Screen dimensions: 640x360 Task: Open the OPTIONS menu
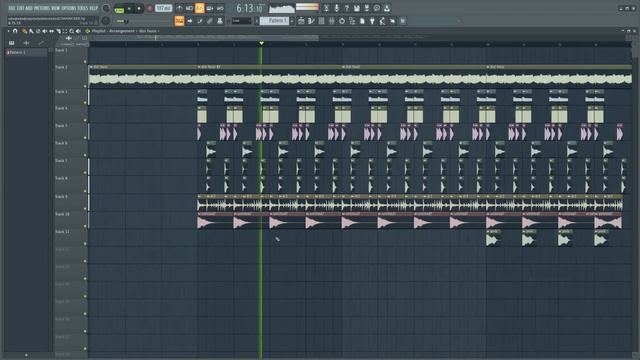pyautogui.click(x=69, y=8)
